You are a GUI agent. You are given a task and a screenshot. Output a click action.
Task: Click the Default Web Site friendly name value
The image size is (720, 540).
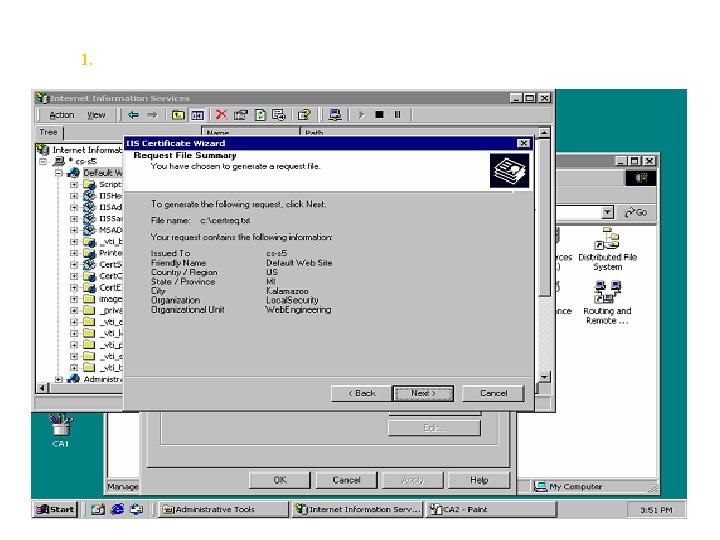tap(299, 263)
